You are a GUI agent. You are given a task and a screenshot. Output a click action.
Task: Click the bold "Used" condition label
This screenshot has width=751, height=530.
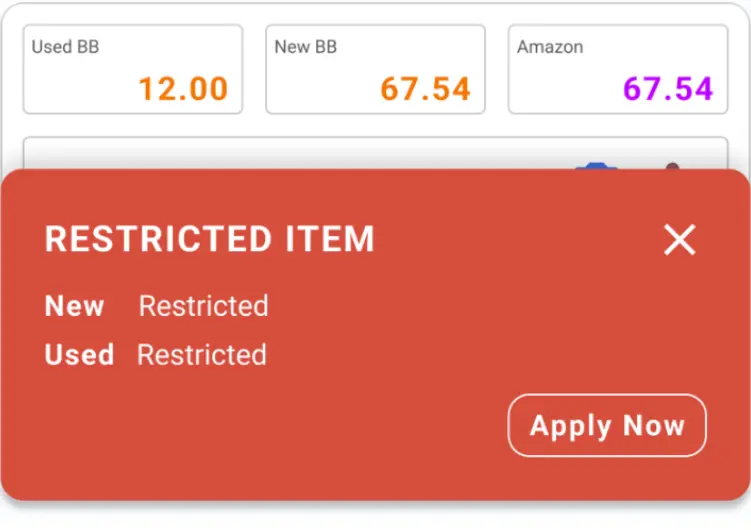tap(79, 355)
